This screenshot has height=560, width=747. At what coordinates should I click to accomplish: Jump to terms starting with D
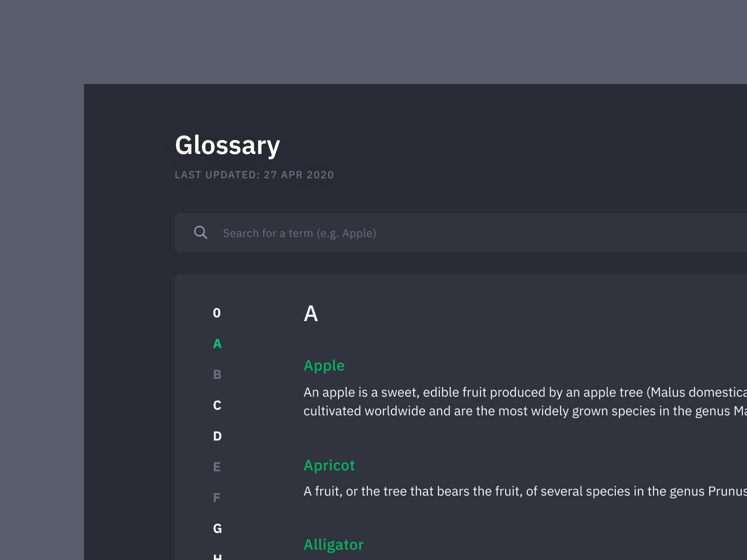(x=217, y=436)
